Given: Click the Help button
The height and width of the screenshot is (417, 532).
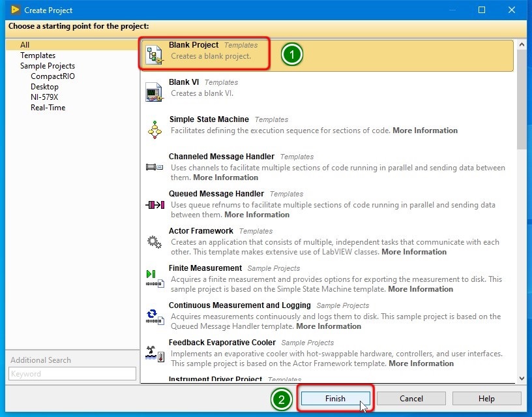Looking at the screenshot, I should (x=486, y=398).
